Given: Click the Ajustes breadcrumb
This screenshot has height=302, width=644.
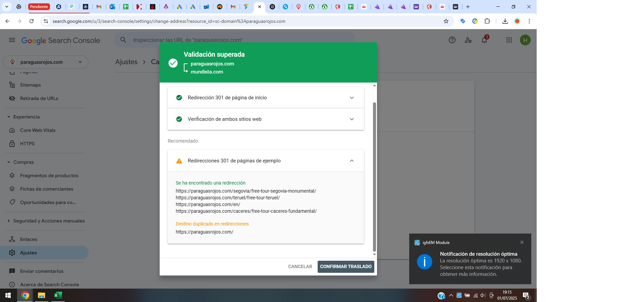Looking at the screenshot, I should pos(126,62).
